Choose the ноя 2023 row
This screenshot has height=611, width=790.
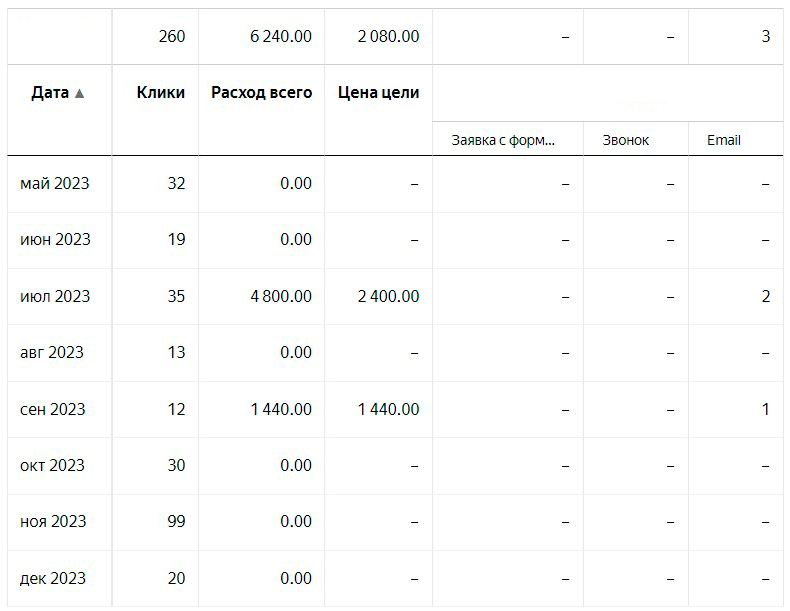pyautogui.click(x=53, y=521)
